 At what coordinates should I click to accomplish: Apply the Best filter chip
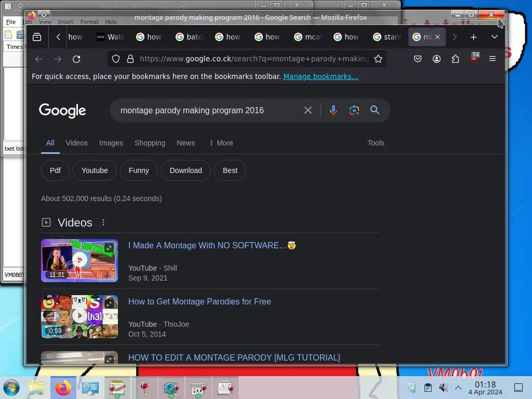[x=230, y=170]
